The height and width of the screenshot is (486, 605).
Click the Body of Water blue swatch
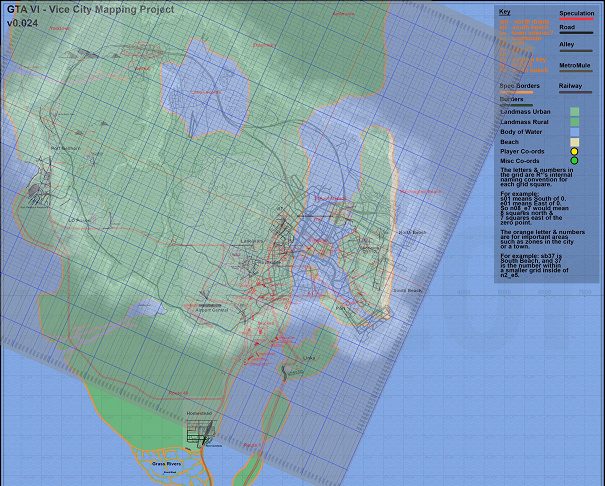click(x=575, y=132)
